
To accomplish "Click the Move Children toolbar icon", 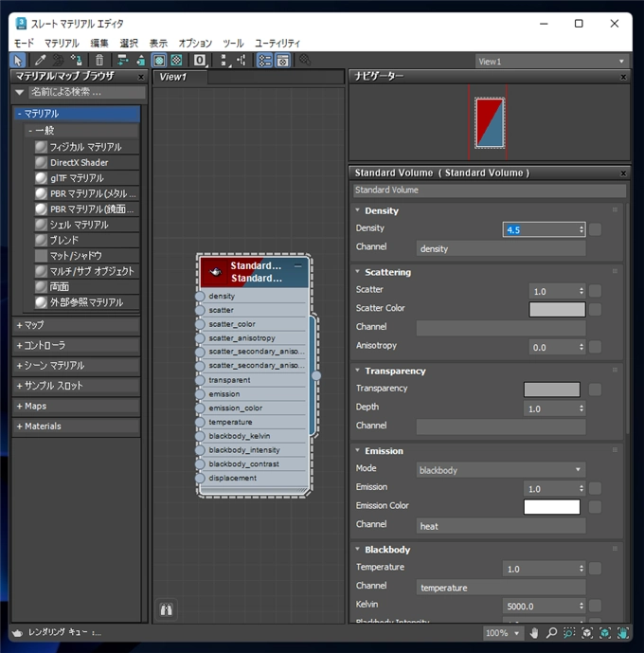I will coord(122,61).
